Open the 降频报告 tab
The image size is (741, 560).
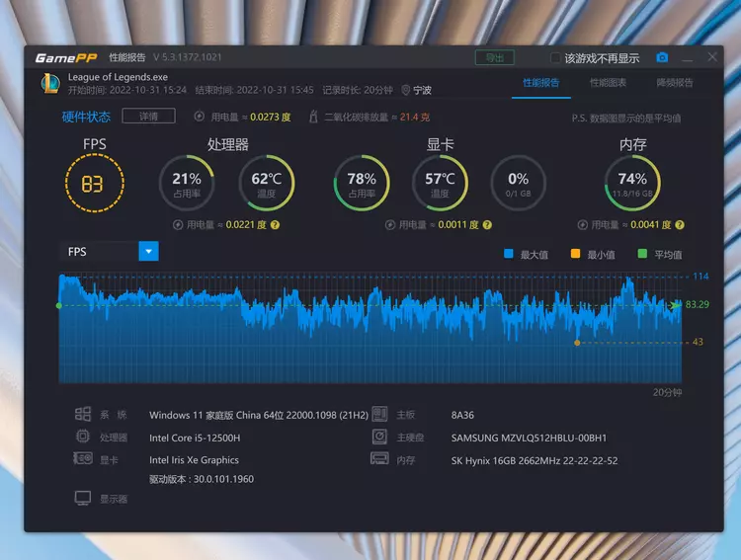[675, 83]
